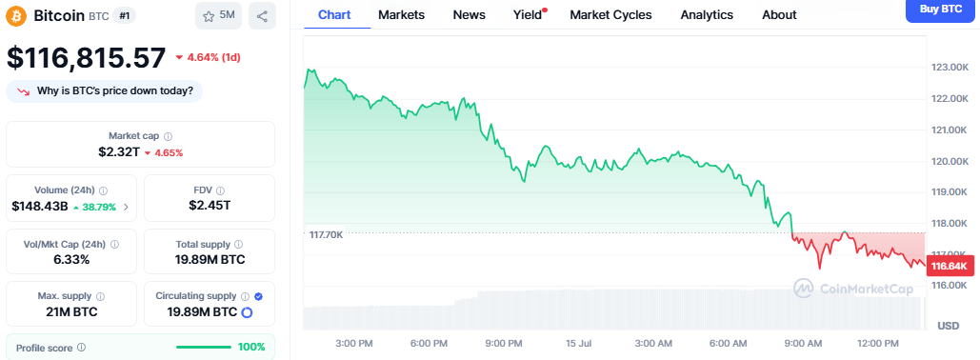The width and height of the screenshot is (980, 360).
Task: Click Total supply info icon
Action: (x=239, y=245)
